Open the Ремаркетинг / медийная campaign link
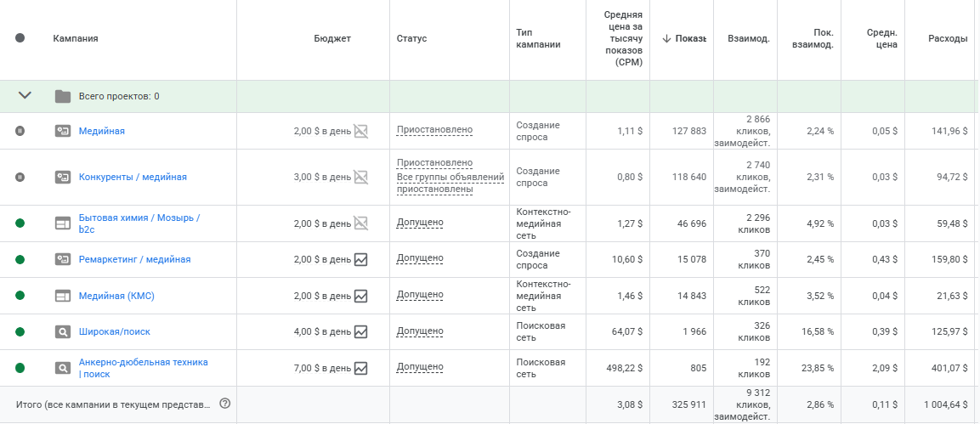This screenshot has height=424, width=980. point(134,259)
